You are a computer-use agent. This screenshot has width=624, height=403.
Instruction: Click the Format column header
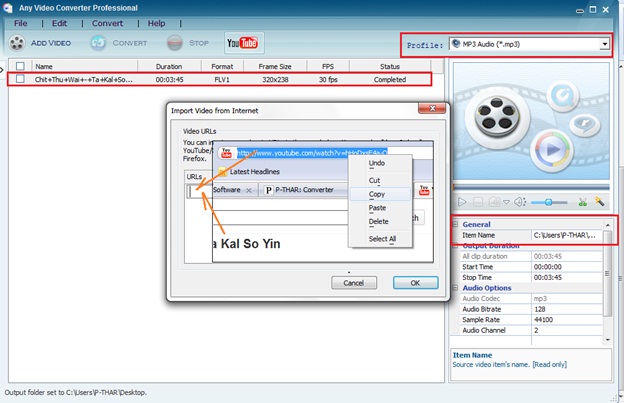pyautogui.click(x=222, y=66)
